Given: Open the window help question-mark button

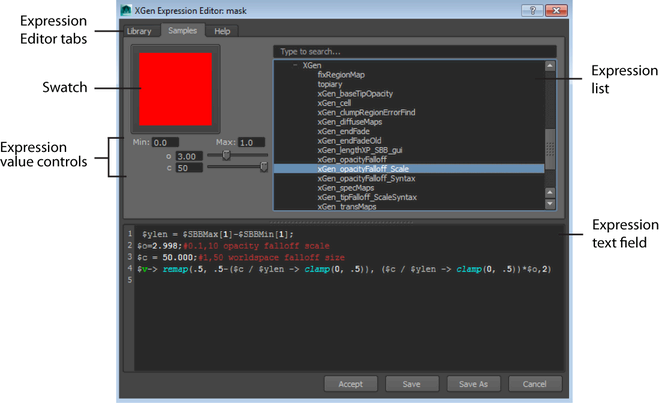Looking at the screenshot, I should point(532,10).
